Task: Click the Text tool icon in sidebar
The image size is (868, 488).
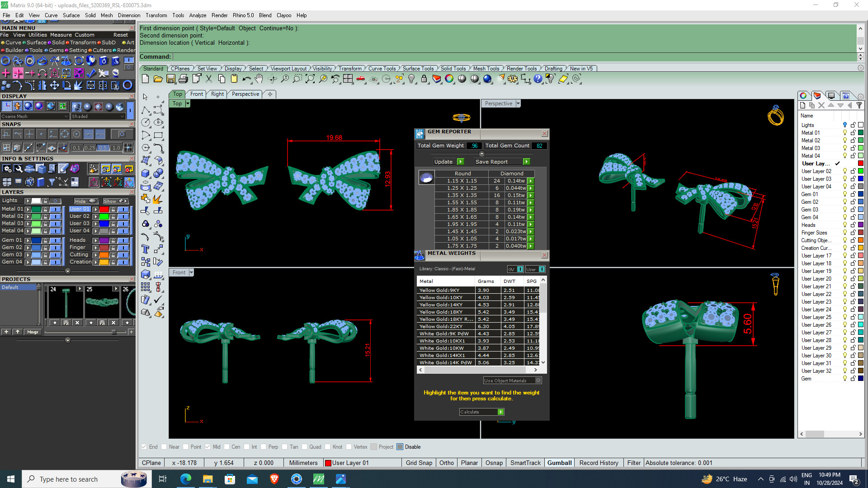Action: [x=145, y=249]
